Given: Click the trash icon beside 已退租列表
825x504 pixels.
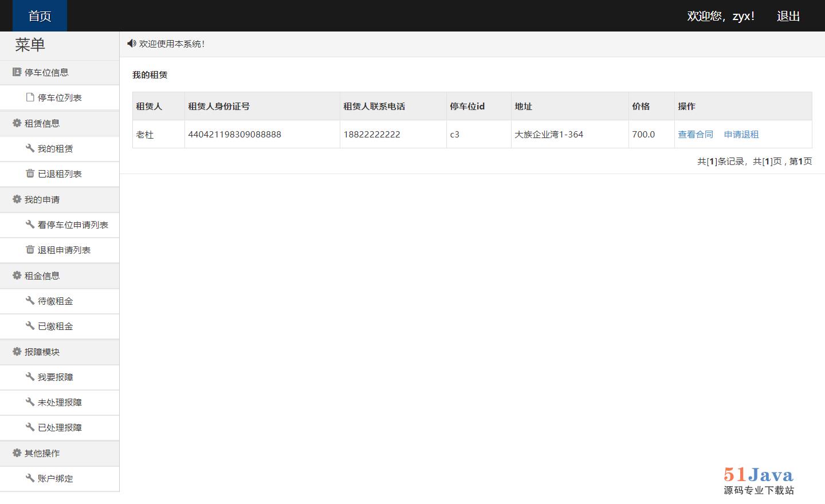Looking at the screenshot, I should [x=30, y=174].
